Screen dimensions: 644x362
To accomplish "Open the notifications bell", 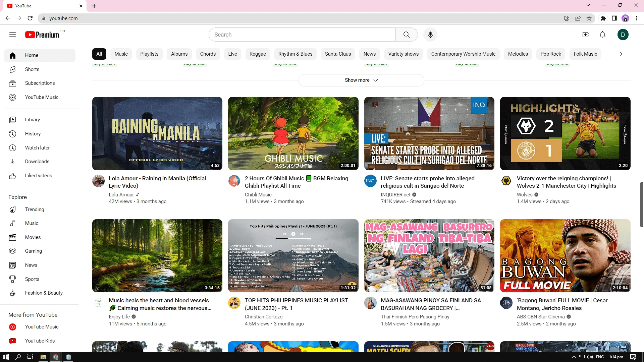I will click(602, 35).
